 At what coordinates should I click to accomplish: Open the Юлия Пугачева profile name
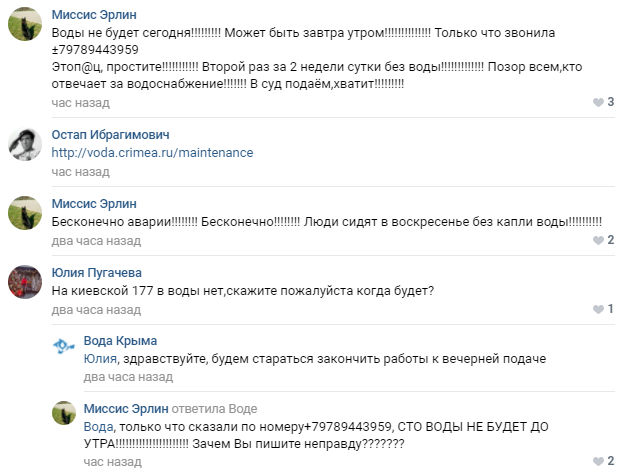pos(97,273)
